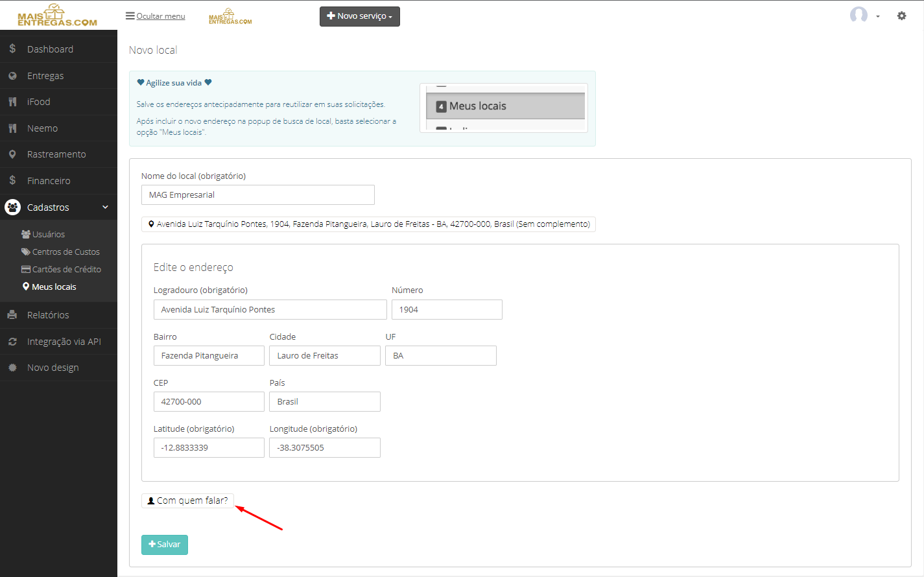Click the Salvar button
Screen dimensions: 924x577
pos(165,545)
